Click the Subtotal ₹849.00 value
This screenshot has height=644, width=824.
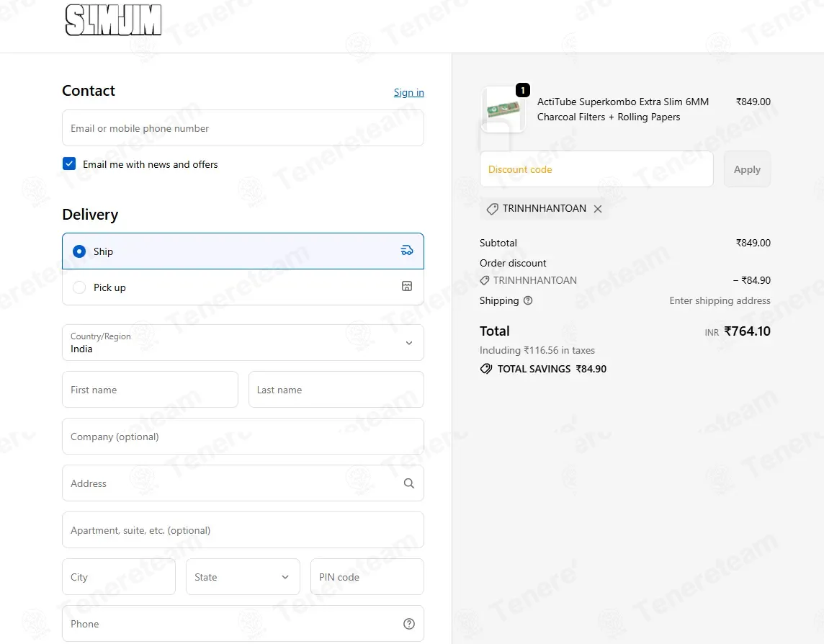pyautogui.click(x=753, y=243)
